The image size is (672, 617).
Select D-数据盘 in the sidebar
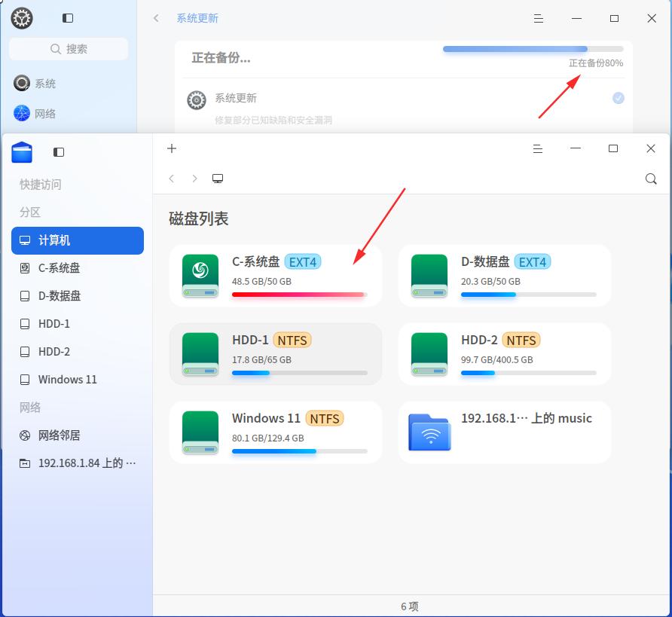[78, 296]
